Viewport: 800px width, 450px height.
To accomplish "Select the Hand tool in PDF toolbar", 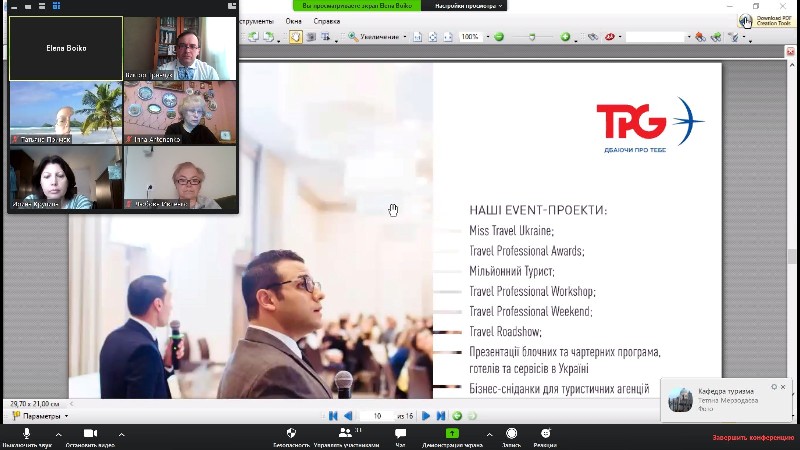I will tap(296, 37).
